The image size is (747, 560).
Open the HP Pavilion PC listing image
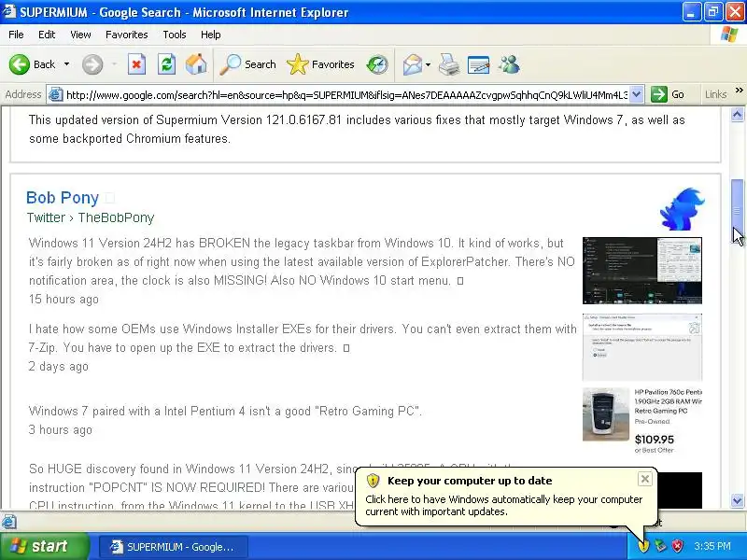pos(605,414)
